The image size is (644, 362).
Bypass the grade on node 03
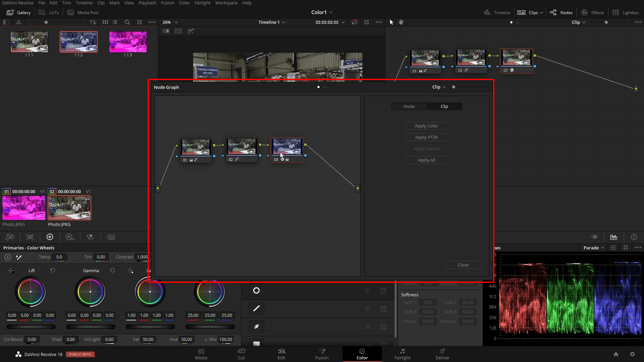click(283, 160)
